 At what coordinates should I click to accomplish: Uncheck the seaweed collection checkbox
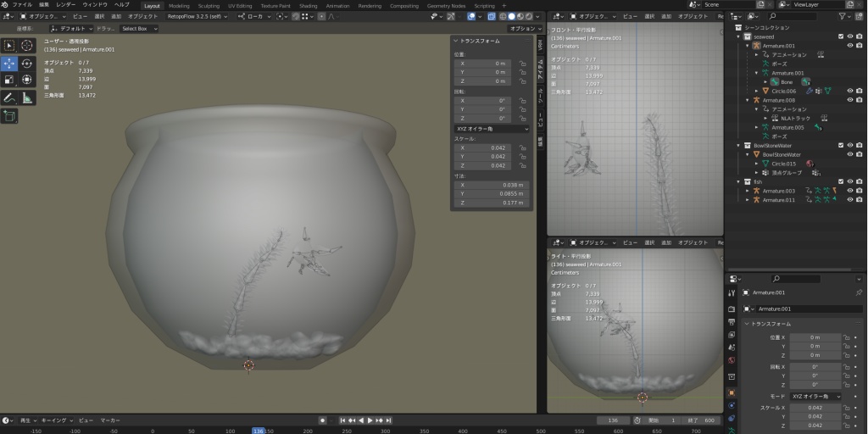point(841,36)
